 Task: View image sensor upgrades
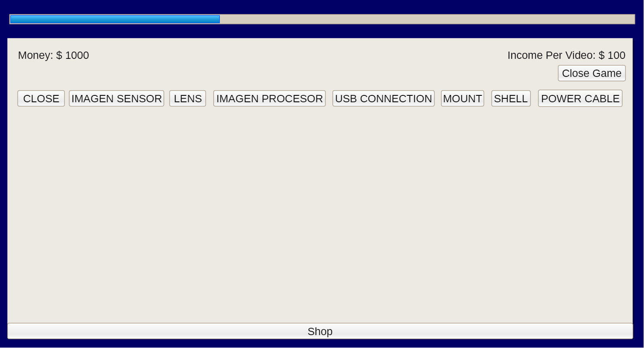(x=116, y=98)
